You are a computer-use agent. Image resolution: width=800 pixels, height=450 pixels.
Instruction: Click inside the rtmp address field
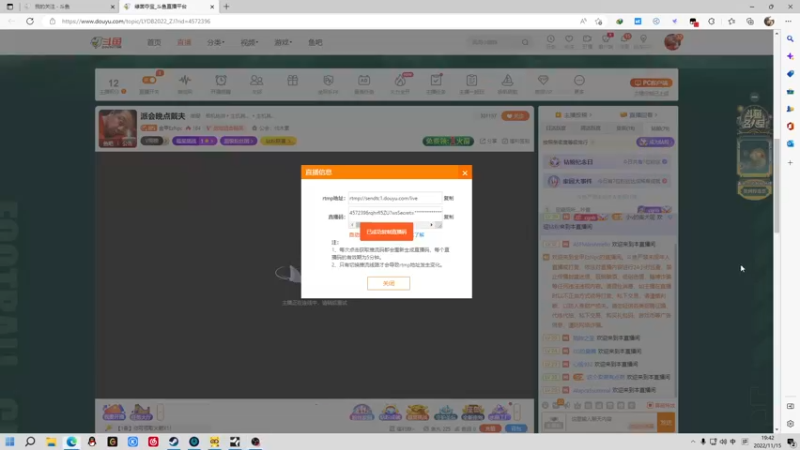[x=395, y=198]
